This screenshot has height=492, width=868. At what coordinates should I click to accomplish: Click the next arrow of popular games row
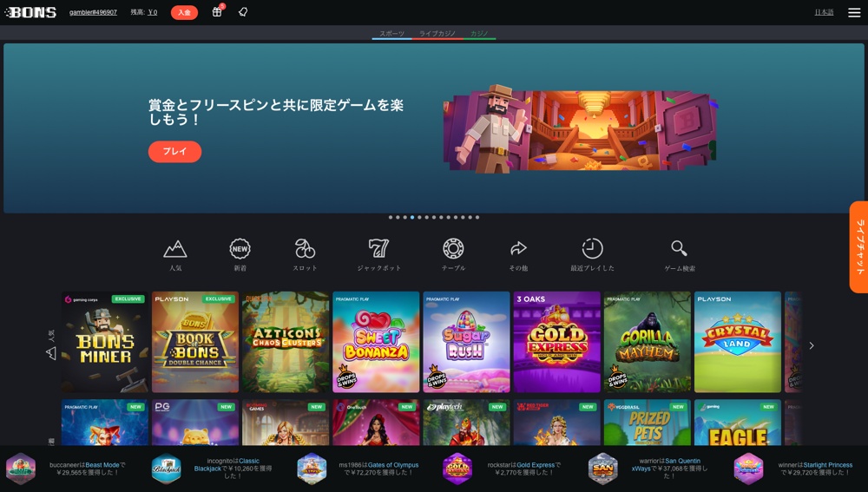click(x=812, y=346)
